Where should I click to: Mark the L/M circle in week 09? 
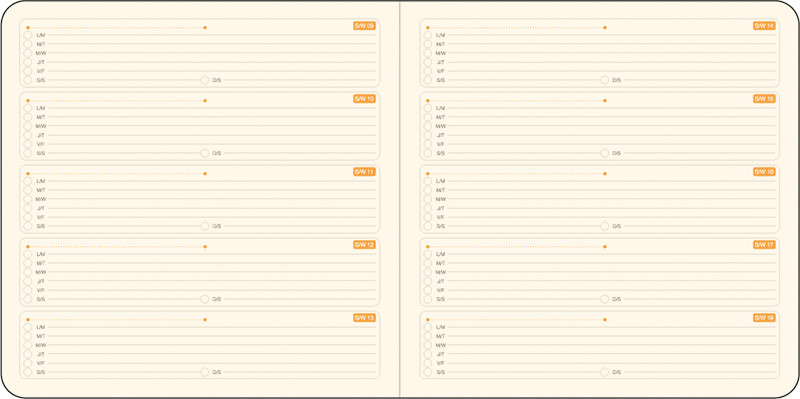tap(28, 35)
